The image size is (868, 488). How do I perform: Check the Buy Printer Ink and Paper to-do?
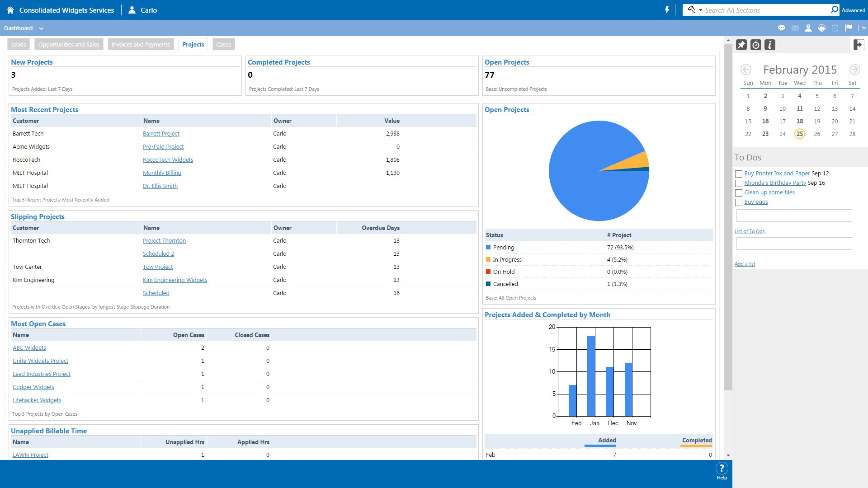click(x=739, y=174)
